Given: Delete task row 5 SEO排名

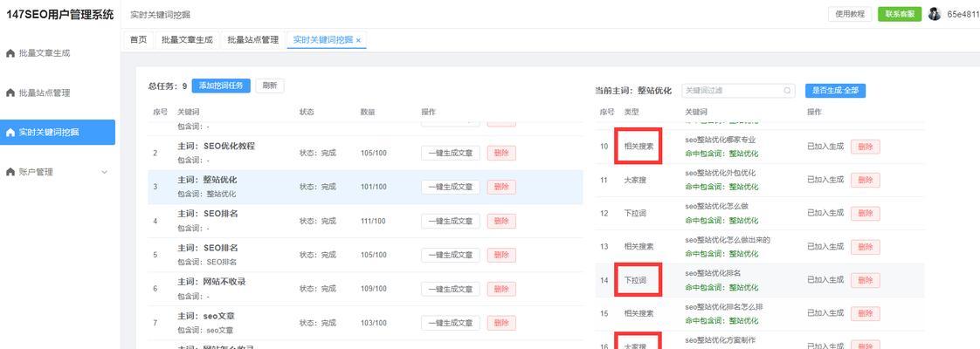Looking at the screenshot, I should (501, 255).
